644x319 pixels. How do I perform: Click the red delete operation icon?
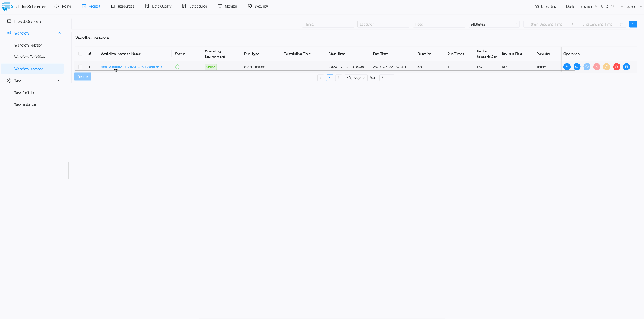[x=616, y=67]
